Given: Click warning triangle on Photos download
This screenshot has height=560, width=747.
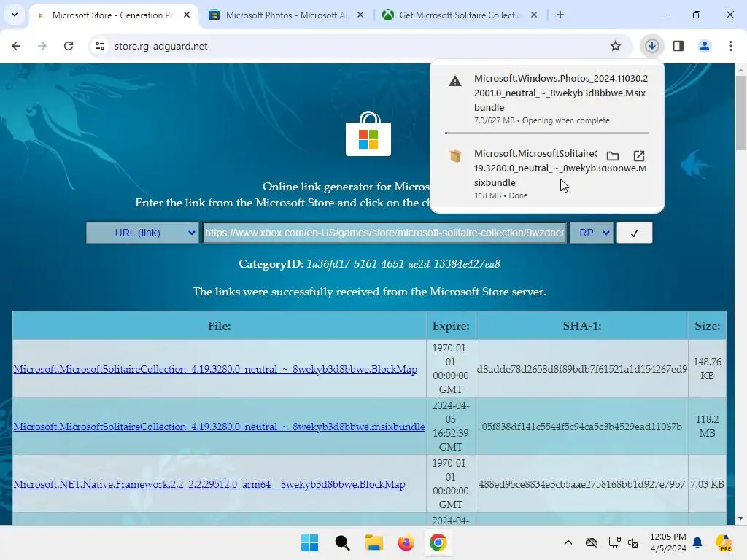Looking at the screenshot, I should point(455,81).
